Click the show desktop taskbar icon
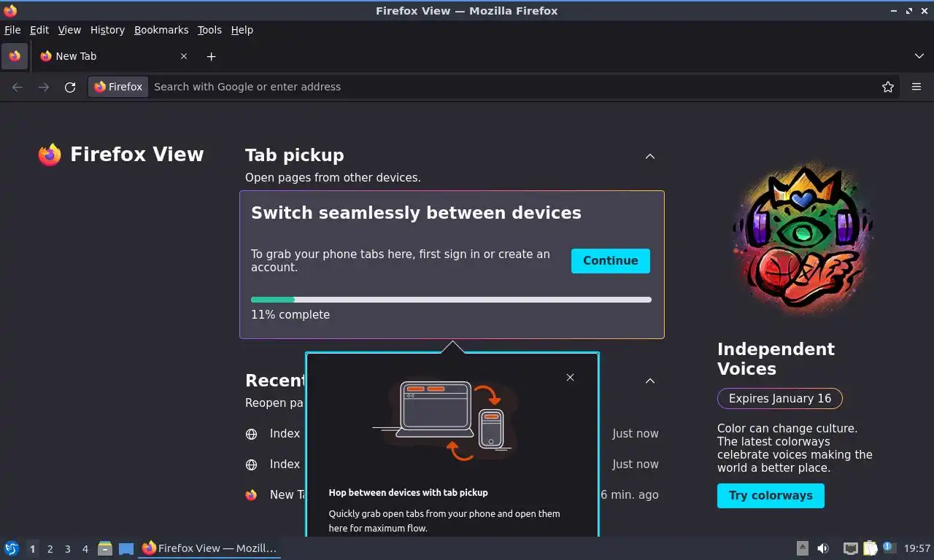The height and width of the screenshot is (560, 934). tap(126, 548)
